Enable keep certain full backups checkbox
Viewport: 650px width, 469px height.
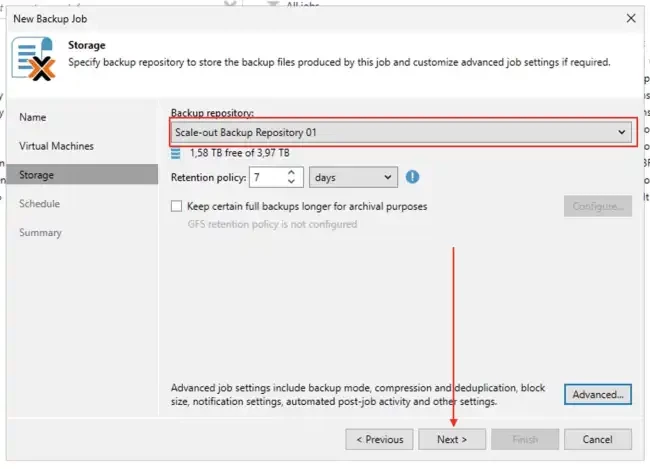tap(176, 206)
